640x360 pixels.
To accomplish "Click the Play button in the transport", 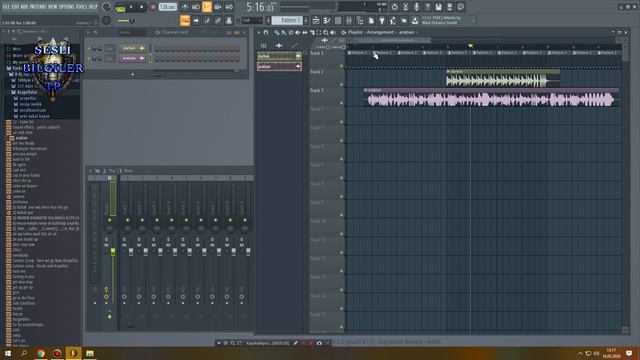I will click(x=131, y=7).
